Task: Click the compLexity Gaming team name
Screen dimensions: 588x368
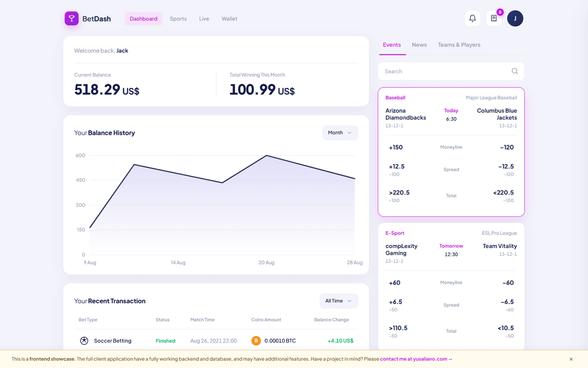Action: (x=401, y=250)
